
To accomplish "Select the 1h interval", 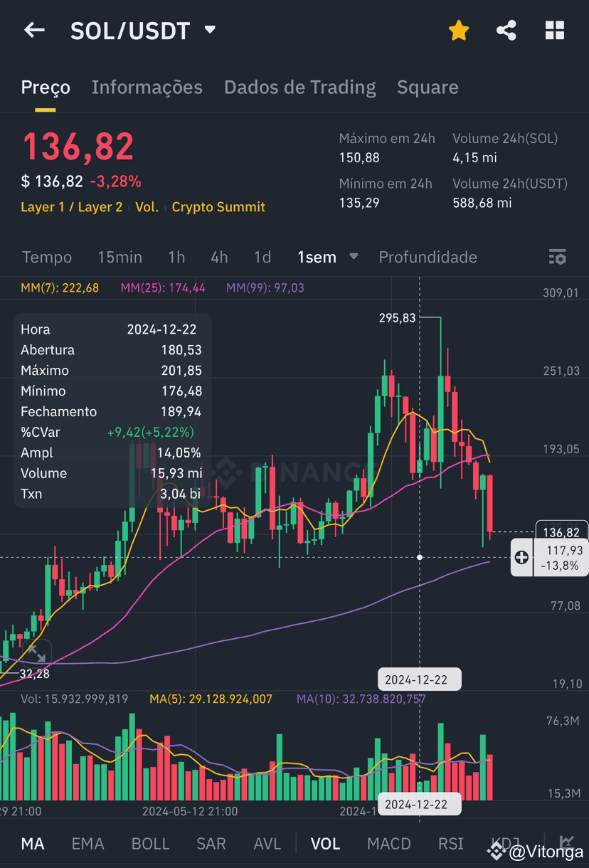I will [x=176, y=257].
